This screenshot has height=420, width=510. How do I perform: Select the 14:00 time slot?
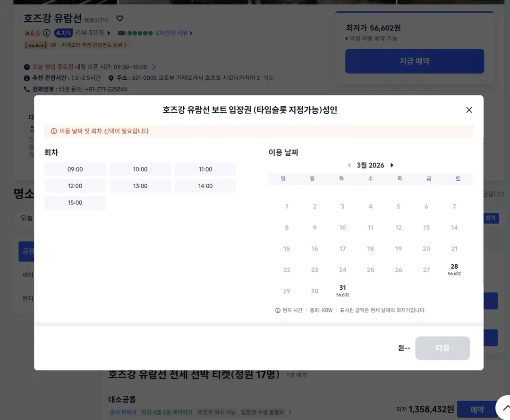[205, 186]
